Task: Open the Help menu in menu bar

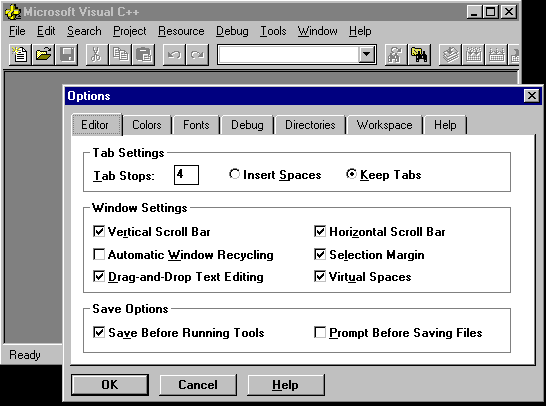Action: point(360,31)
